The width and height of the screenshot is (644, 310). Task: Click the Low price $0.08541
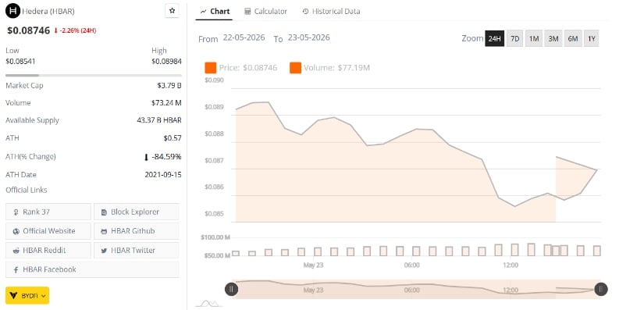pyautogui.click(x=20, y=62)
